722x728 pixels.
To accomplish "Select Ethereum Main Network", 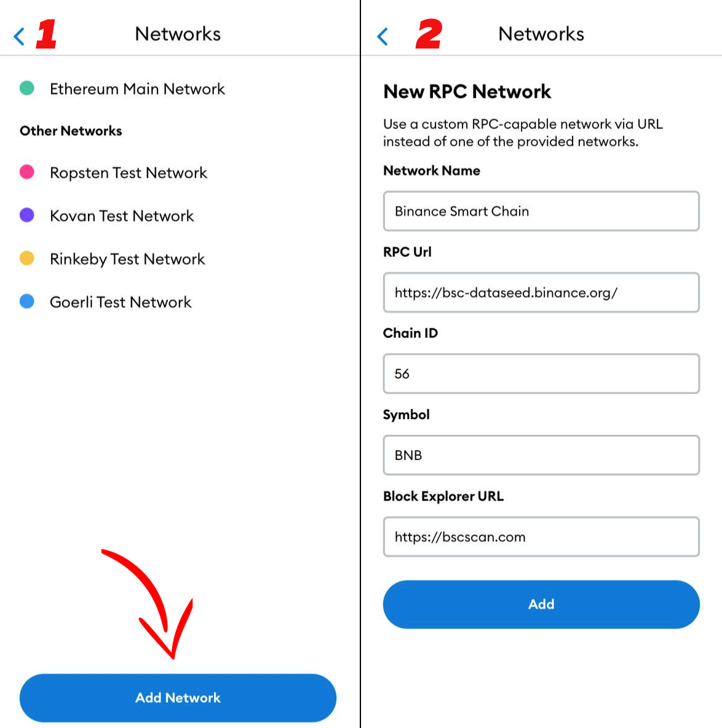I will point(137,89).
